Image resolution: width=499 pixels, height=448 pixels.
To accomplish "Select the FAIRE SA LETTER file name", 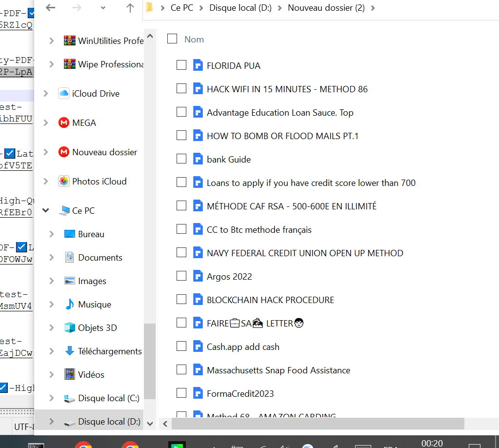I will [x=255, y=324].
